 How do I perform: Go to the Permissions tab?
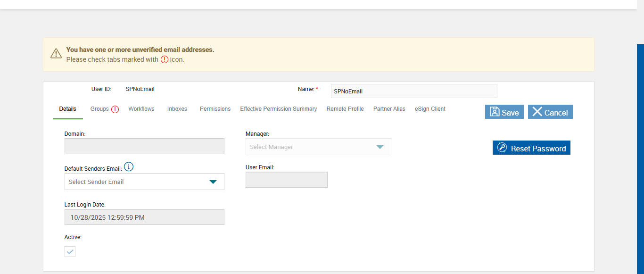tap(215, 109)
